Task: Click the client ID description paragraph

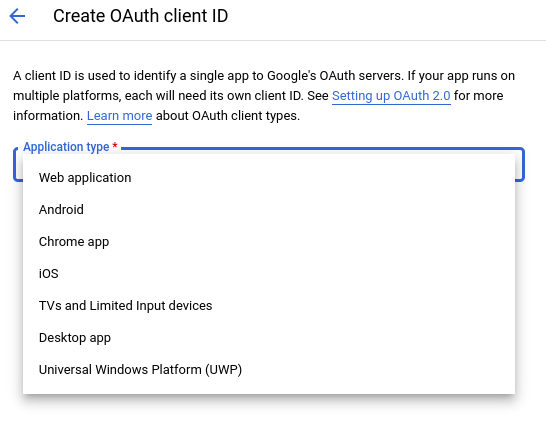Action: point(264,96)
